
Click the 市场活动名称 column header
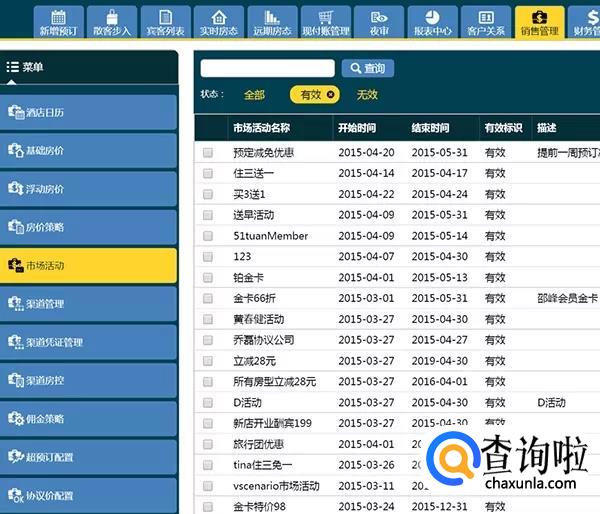[x=262, y=128]
